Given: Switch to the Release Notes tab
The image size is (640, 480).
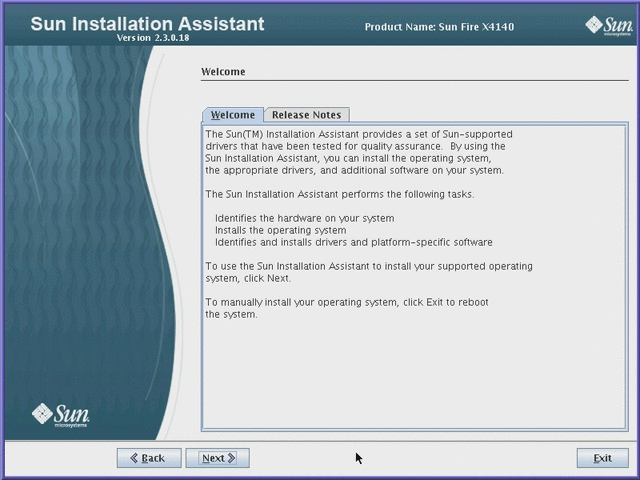Looking at the screenshot, I should (307, 115).
